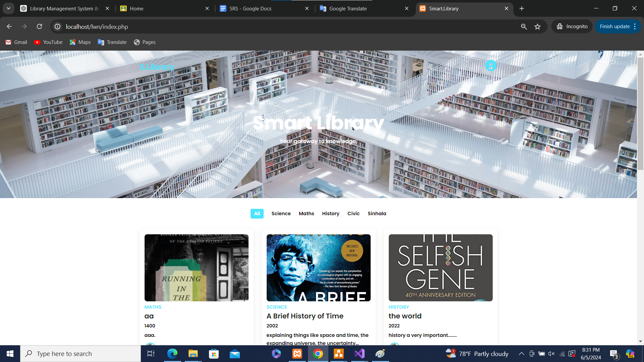Click the back navigation arrow
The image size is (644, 362).
[9, 26]
